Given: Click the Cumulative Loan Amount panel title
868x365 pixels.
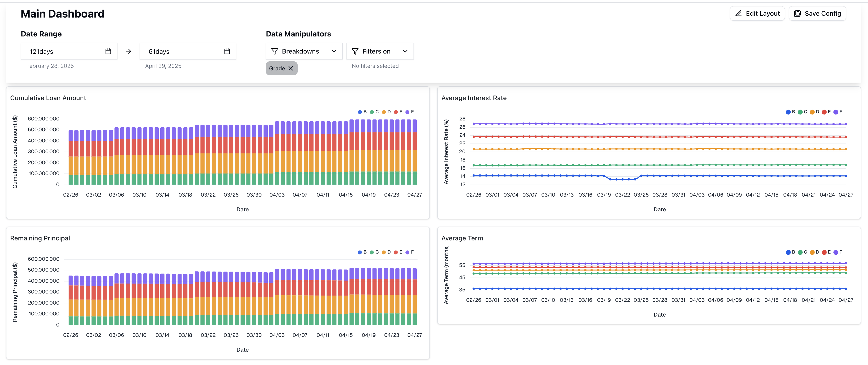Looking at the screenshot, I should pos(48,98).
